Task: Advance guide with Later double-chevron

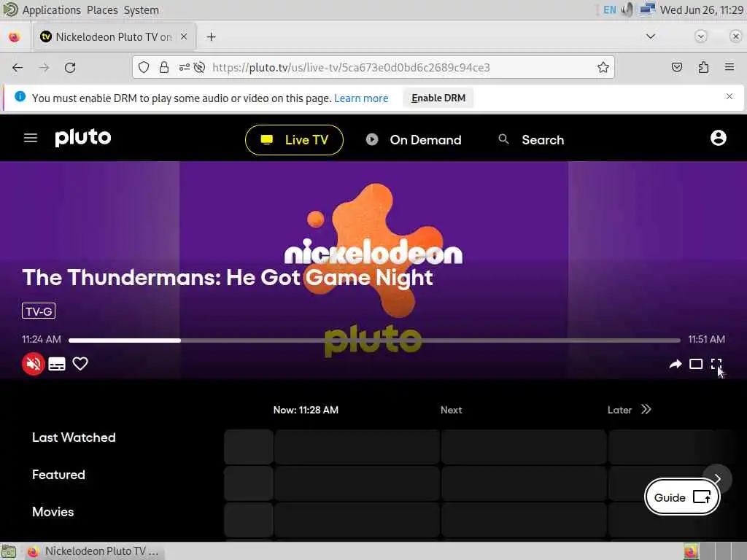Action: tap(646, 410)
